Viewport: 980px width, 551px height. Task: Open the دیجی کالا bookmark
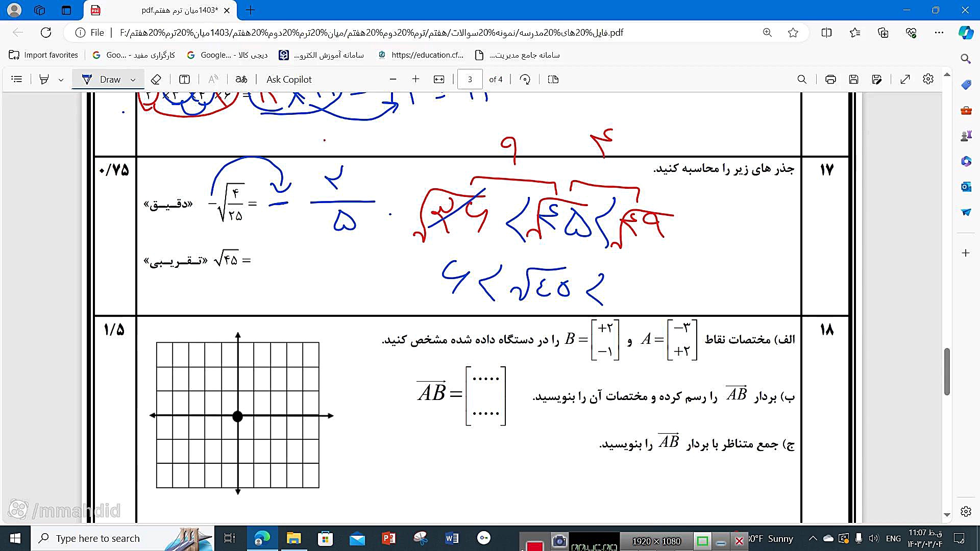click(227, 55)
